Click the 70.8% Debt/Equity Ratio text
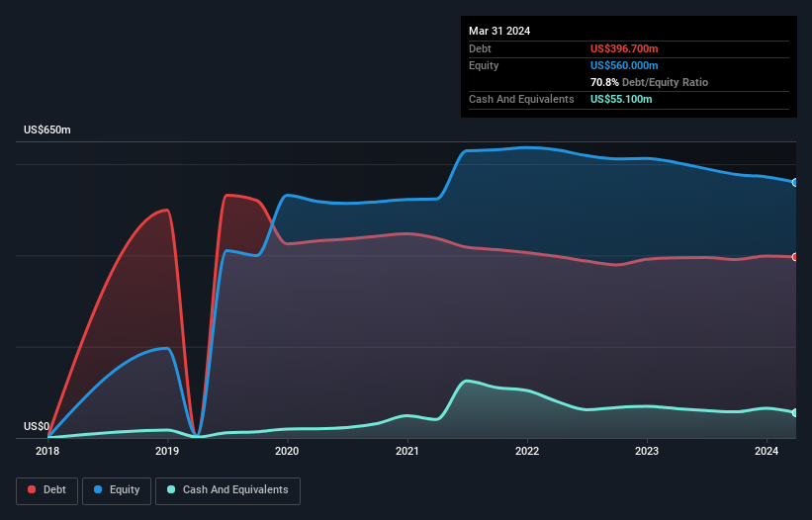 click(x=649, y=82)
